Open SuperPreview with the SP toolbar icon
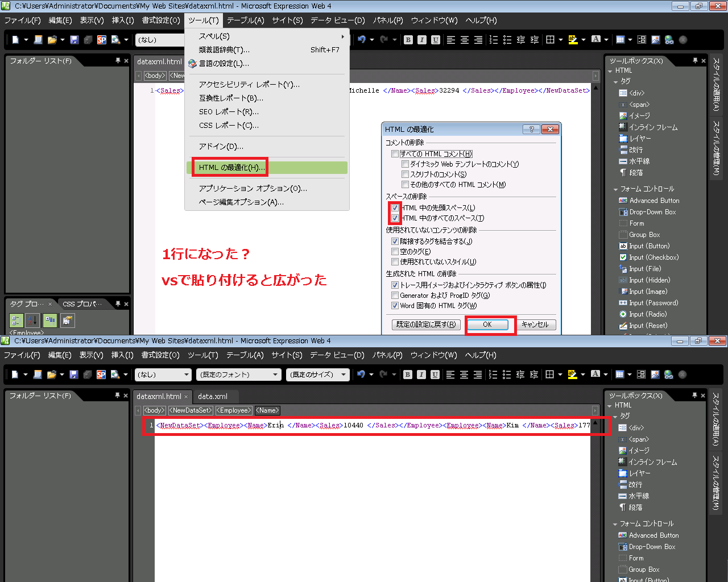 click(x=102, y=40)
